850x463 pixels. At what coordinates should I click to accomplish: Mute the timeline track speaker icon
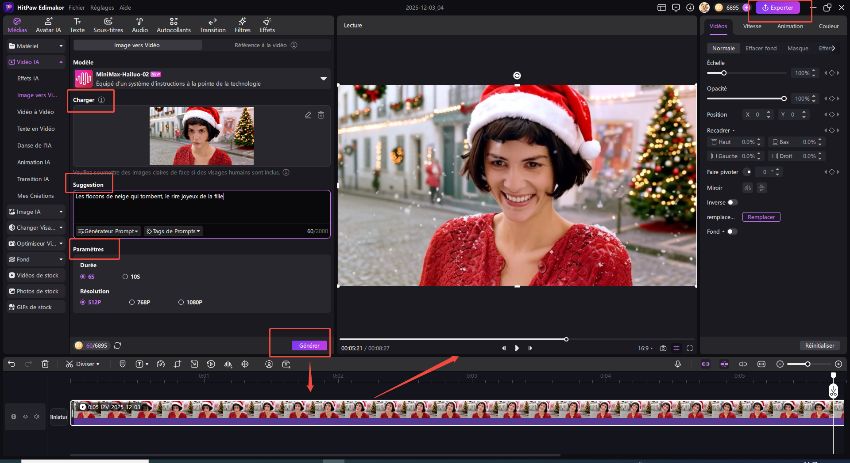point(37,416)
